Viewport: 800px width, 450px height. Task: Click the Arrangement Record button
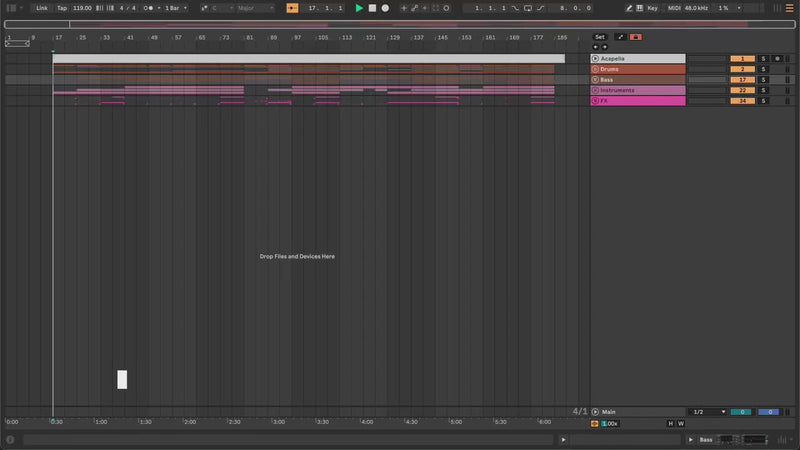385,8
